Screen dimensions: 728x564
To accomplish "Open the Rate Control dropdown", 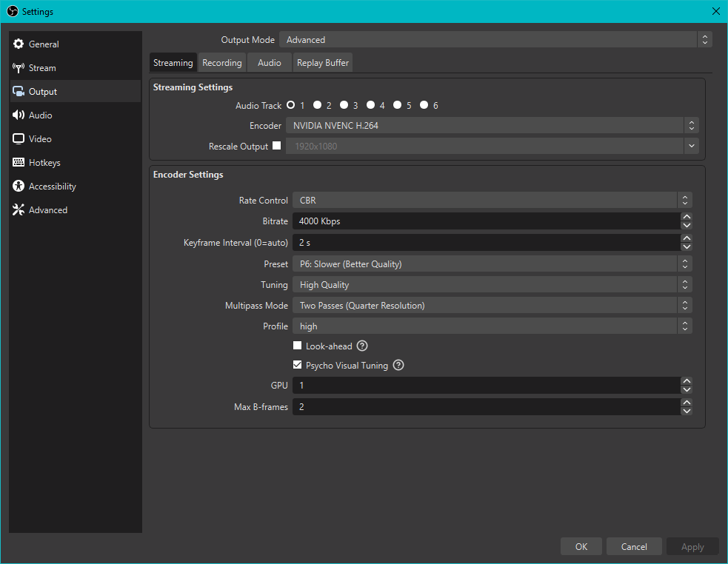I will click(492, 201).
